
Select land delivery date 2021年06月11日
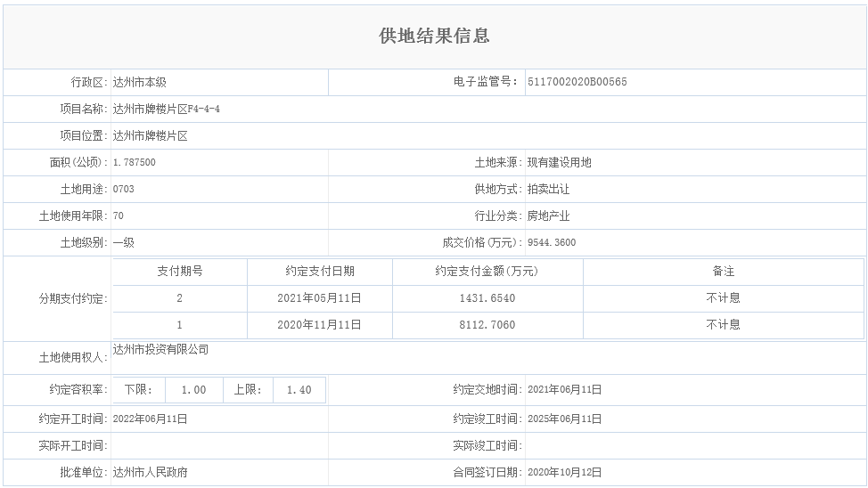[x=564, y=389]
